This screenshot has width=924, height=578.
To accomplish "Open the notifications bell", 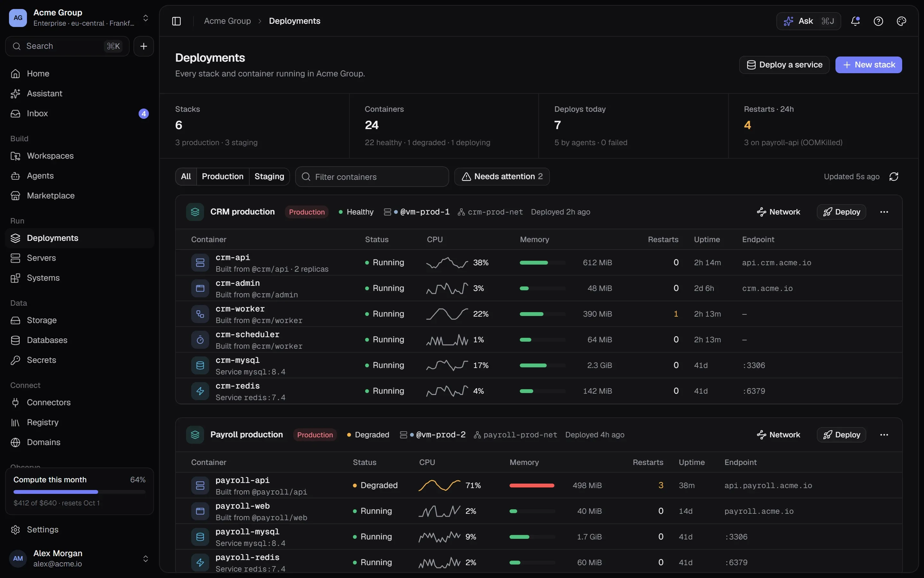I will tap(855, 21).
